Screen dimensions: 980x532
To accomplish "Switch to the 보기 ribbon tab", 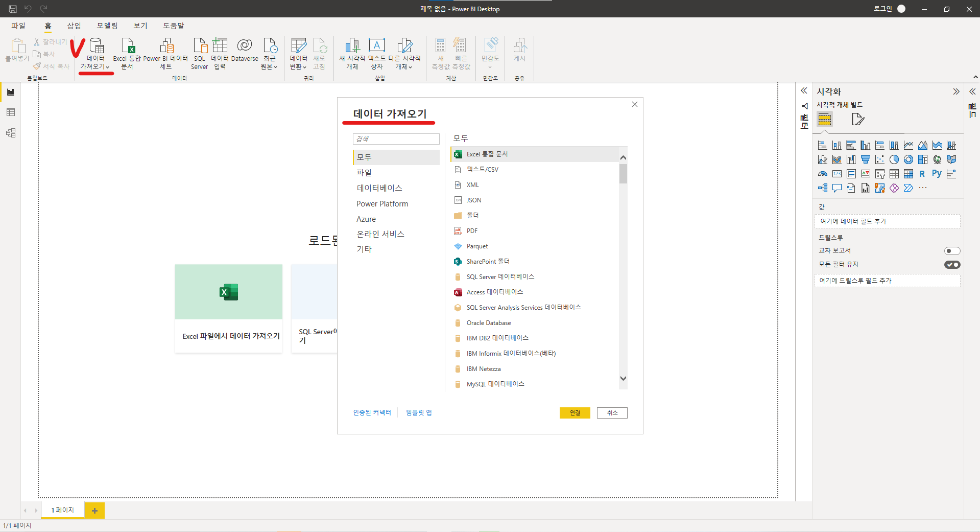I will tap(140, 26).
